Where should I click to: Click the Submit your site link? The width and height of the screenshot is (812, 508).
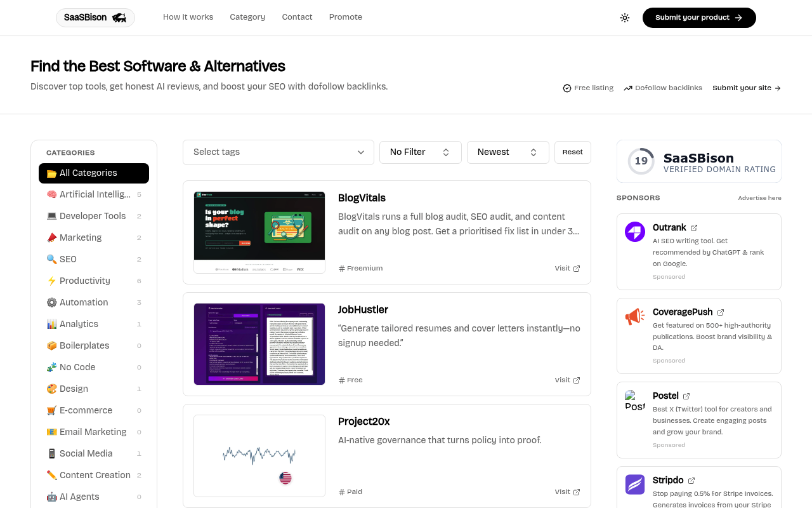click(x=747, y=88)
